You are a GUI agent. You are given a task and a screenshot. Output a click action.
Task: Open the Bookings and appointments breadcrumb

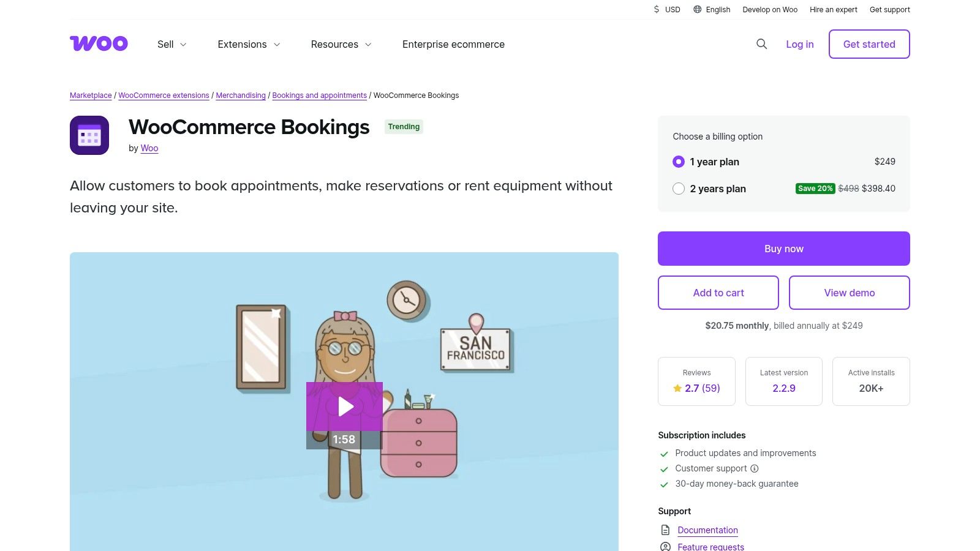point(319,96)
